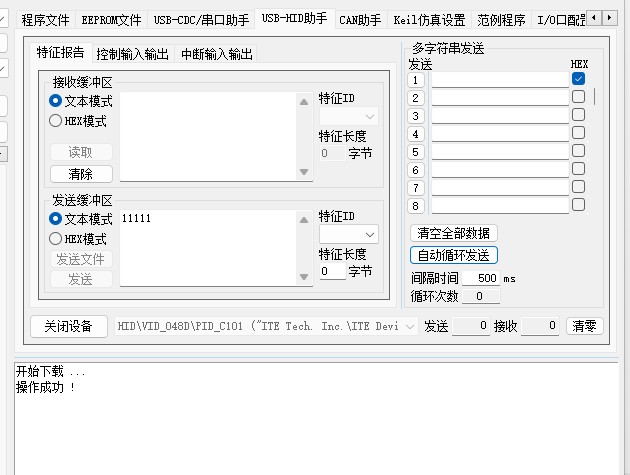Click the 循环次数 field

(x=481, y=296)
